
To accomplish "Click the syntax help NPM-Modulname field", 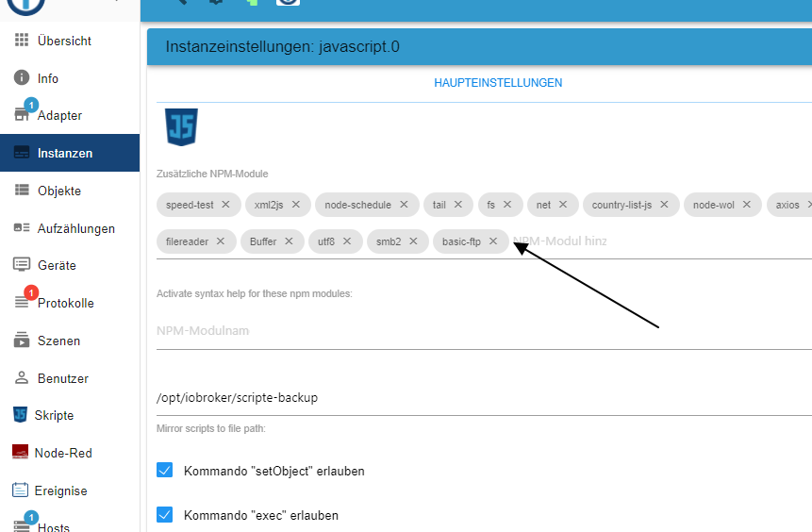I will pos(484,330).
